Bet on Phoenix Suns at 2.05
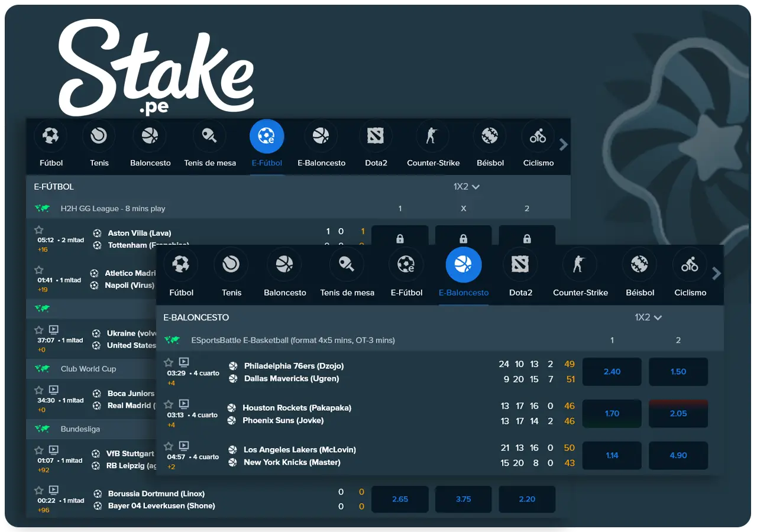This screenshot has width=757, height=532. [678, 414]
